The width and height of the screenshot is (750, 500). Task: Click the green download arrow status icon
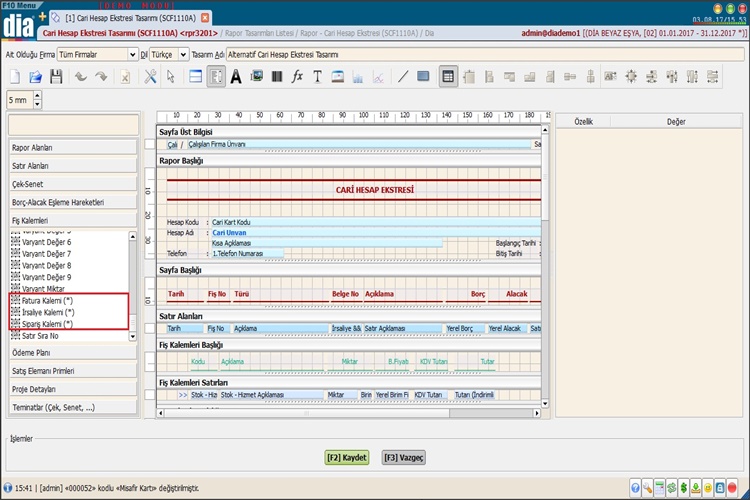695,488
